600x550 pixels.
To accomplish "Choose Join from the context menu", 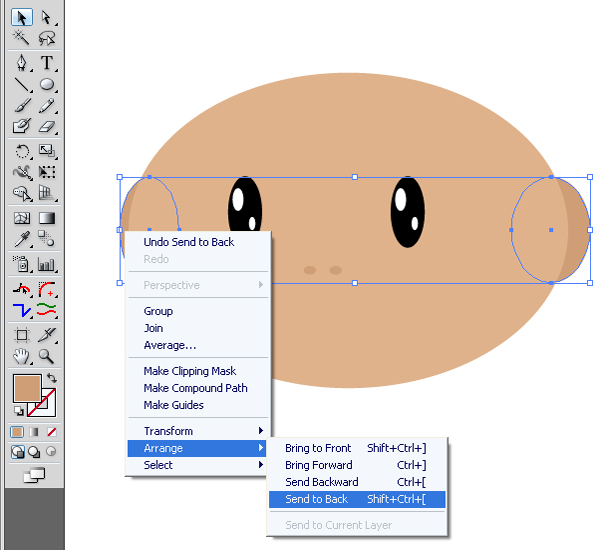I will coord(153,328).
